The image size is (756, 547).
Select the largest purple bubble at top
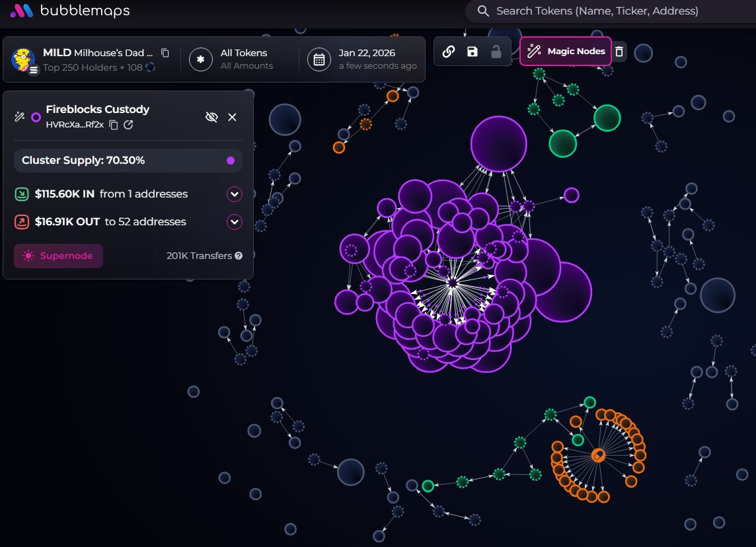[x=498, y=143]
